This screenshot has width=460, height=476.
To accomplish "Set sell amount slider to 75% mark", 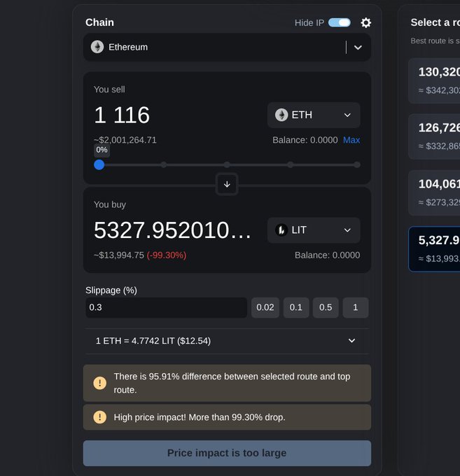I will pos(291,164).
